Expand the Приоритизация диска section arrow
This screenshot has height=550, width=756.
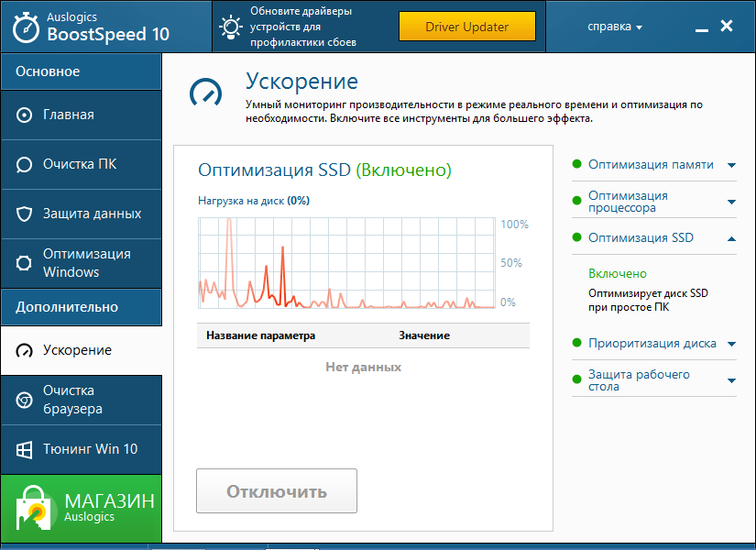click(x=731, y=344)
